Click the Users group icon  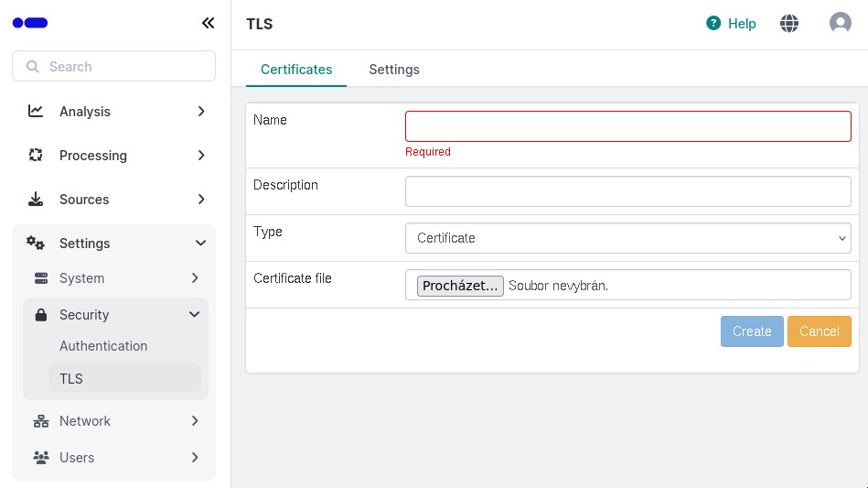pyautogui.click(x=41, y=458)
